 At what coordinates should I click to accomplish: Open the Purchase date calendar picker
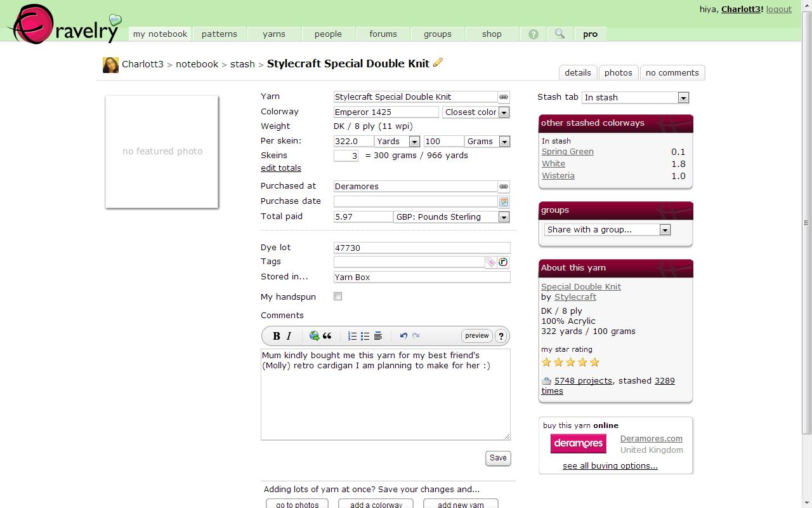tap(504, 202)
